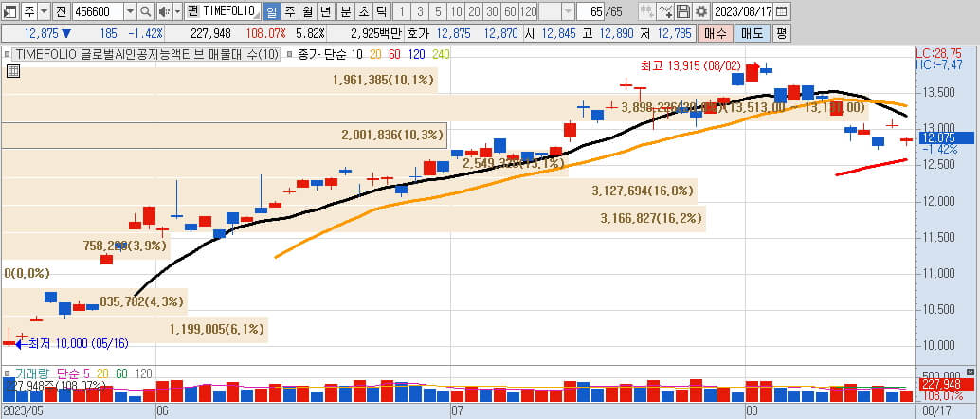Click the TIMEFOLIO stock name box
Viewport: 980px width, 419px height.
(223, 10)
